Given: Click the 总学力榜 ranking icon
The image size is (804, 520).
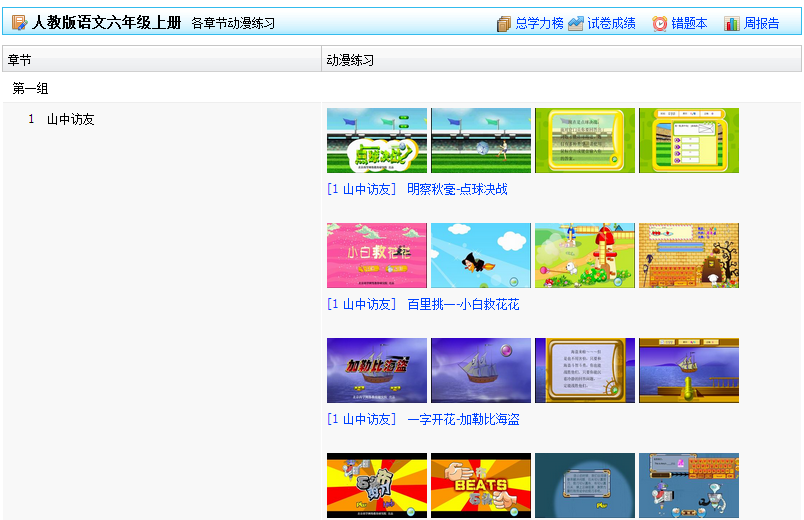Looking at the screenshot, I should click(x=504, y=24).
